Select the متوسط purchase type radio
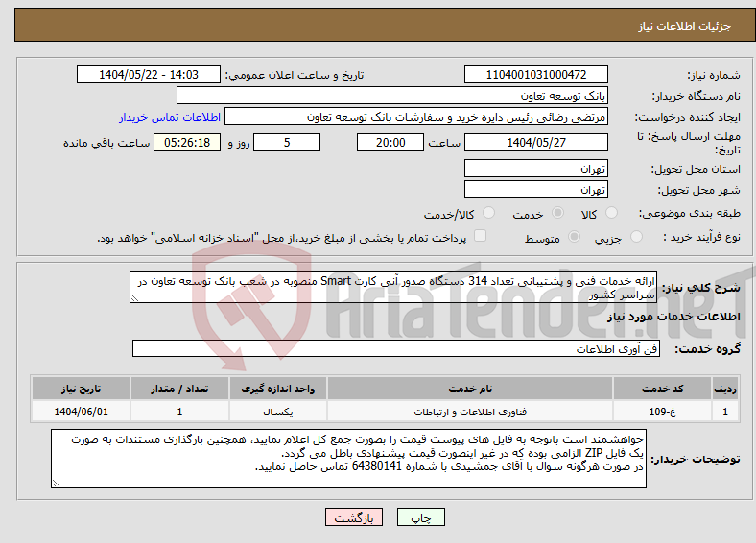756x543 pixels. (x=575, y=236)
